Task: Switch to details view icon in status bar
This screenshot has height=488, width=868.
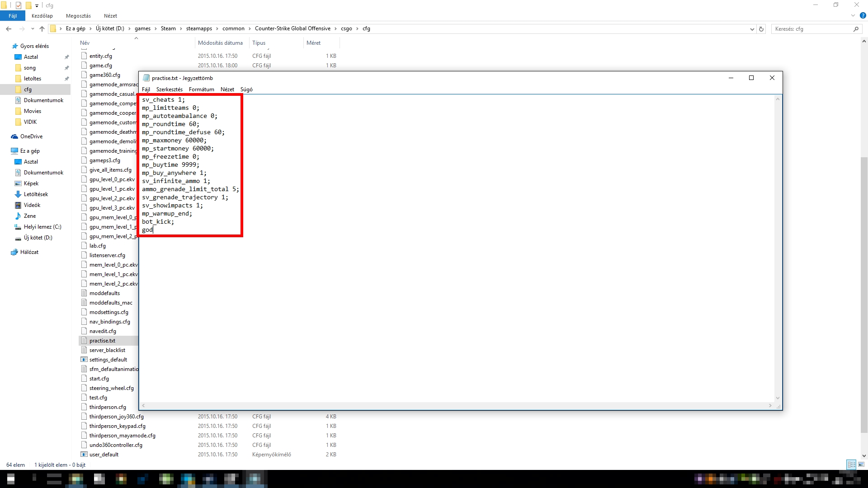Action: click(x=851, y=465)
